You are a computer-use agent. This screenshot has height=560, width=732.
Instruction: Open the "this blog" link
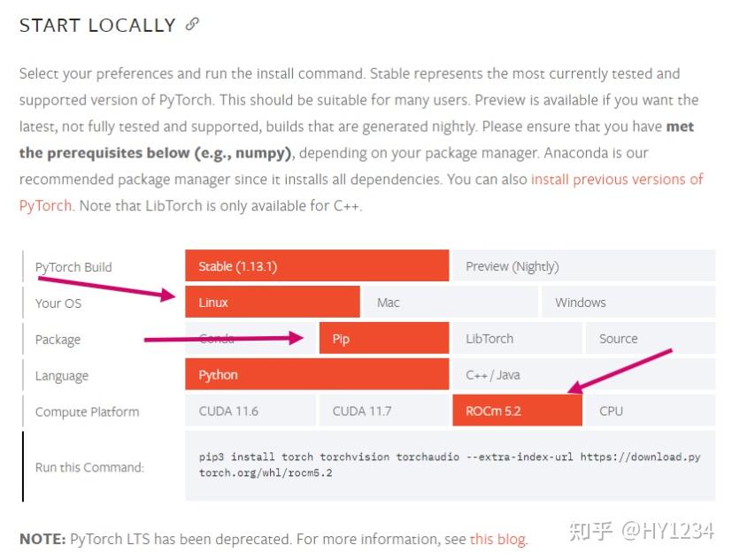tap(497, 539)
